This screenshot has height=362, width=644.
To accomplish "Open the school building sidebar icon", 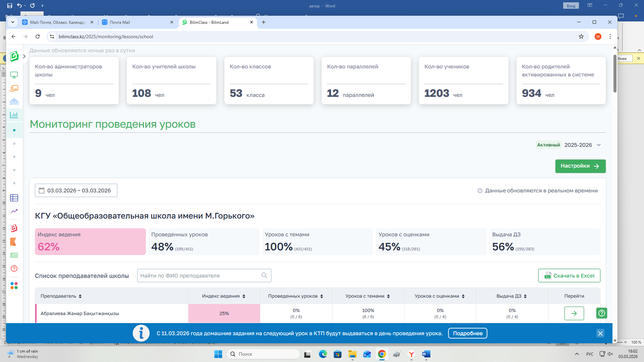I will click(14, 102).
